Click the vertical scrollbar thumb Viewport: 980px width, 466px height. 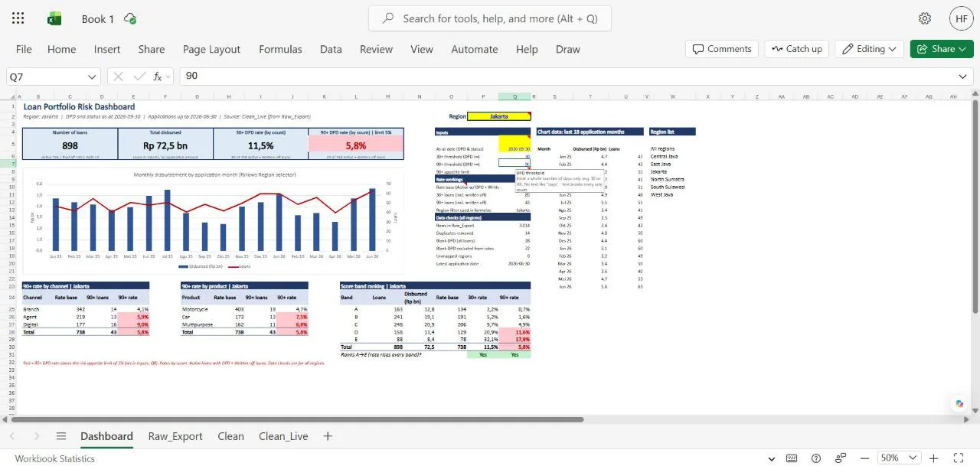coord(975,207)
